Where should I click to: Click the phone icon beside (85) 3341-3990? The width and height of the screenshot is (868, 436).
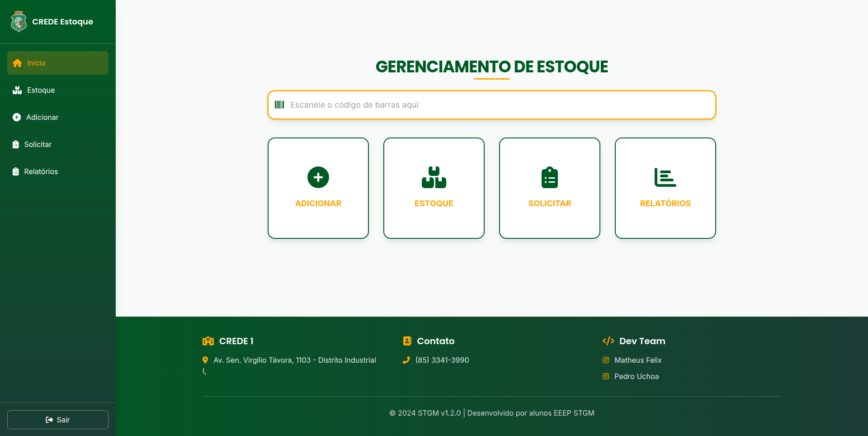[x=406, y=360]
